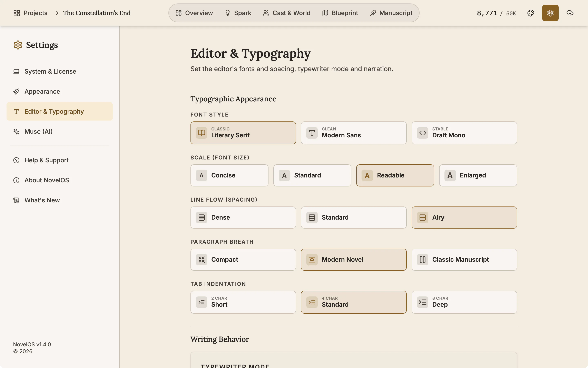Screen dimensions: 588x368
Task: Click the 8,771 / 50K word count
Action: pos(496,13)
